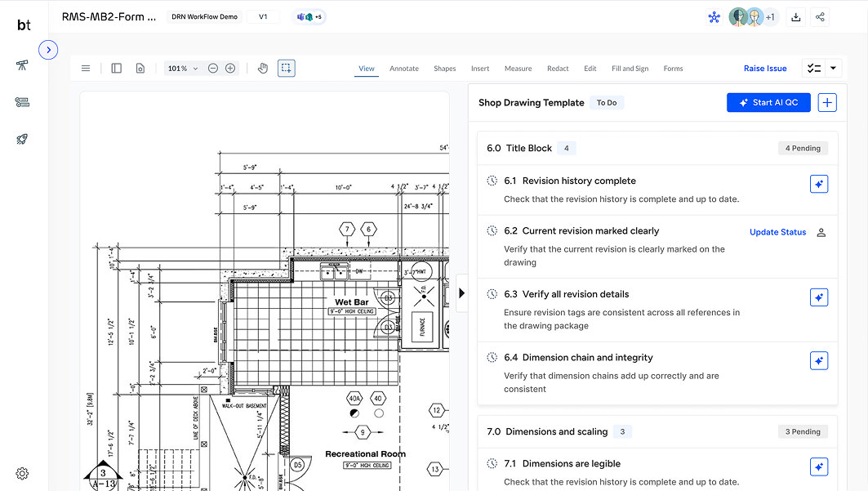This screenshot has width=868, height=491.
Task: Start AI QC on the Shop Drawing Template
Action: (x=768, y=101)
